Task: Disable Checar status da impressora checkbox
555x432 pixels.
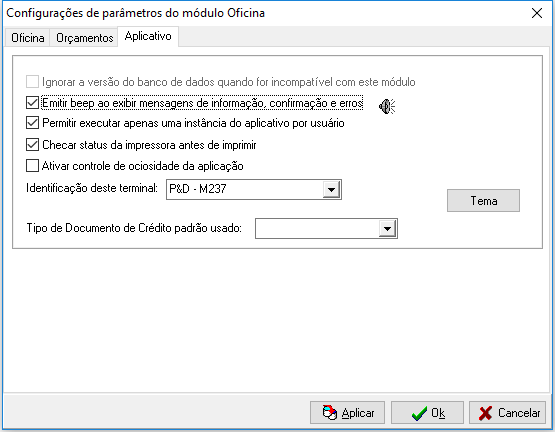Action: 32,145
